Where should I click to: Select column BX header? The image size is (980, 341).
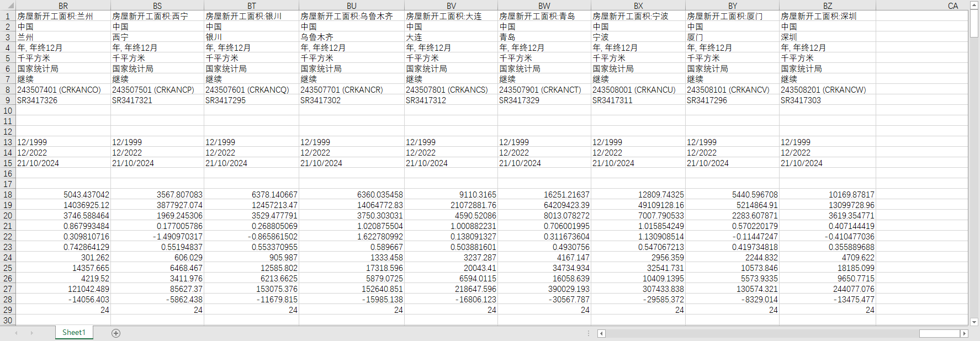(x=638, y=6)
